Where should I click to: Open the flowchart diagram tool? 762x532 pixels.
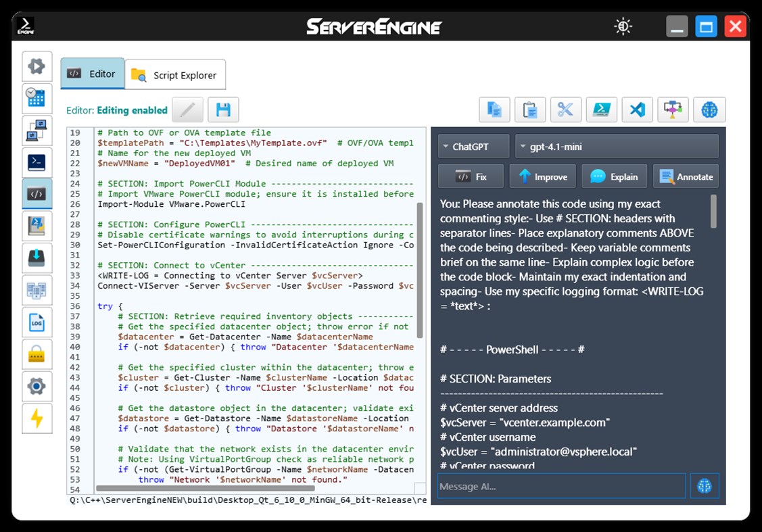(673, 110)
